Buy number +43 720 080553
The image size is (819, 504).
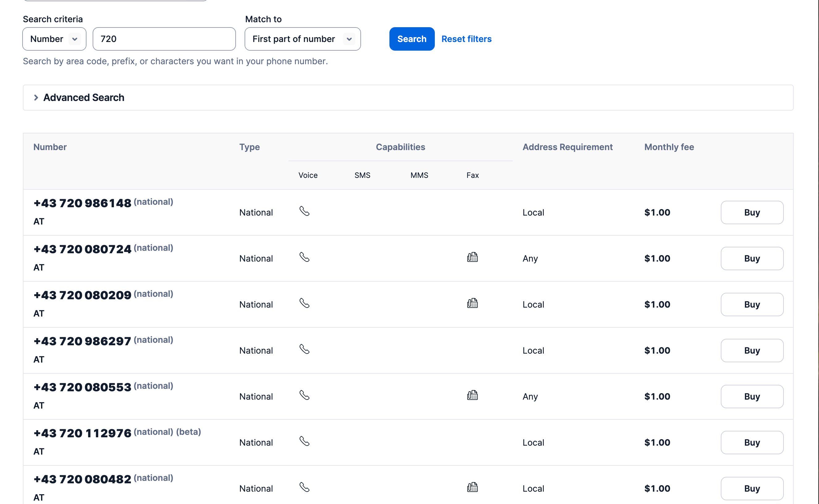point(752,396)
